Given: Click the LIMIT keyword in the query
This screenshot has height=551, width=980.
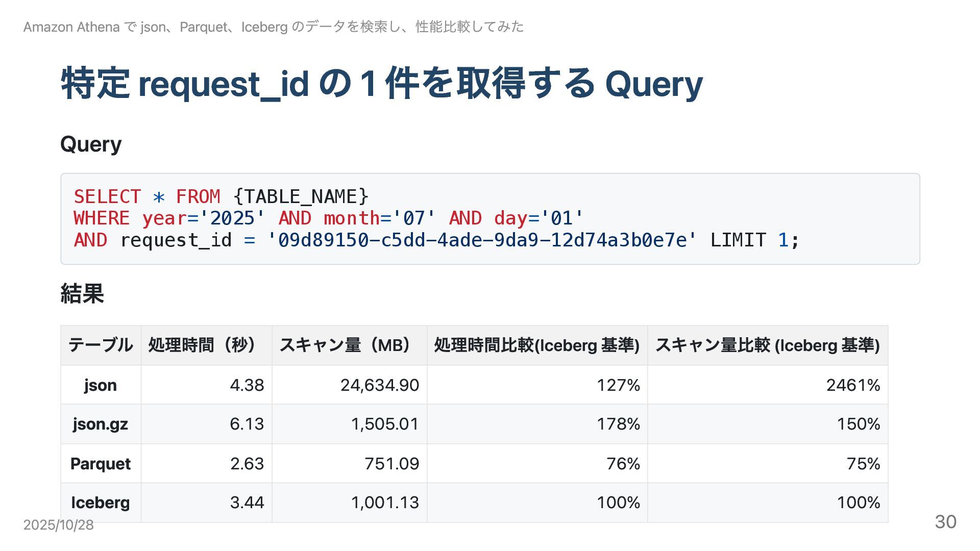Looking at the screenshot, I should coord(738,240).
